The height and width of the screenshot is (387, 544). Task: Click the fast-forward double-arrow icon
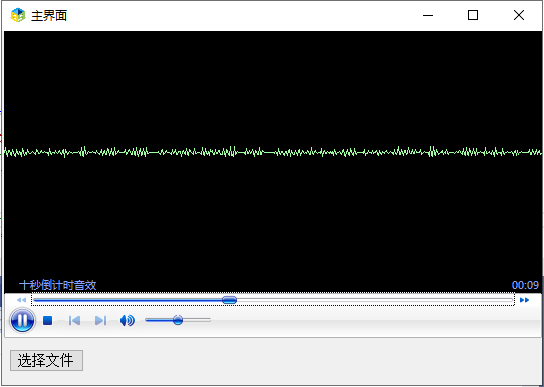coord(524,300)
